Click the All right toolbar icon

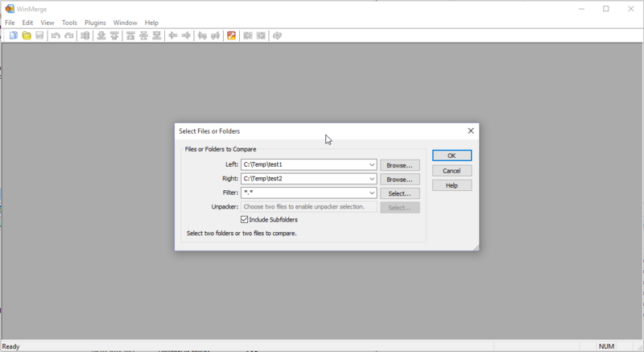pyautogui.click(x=248, y=35)
